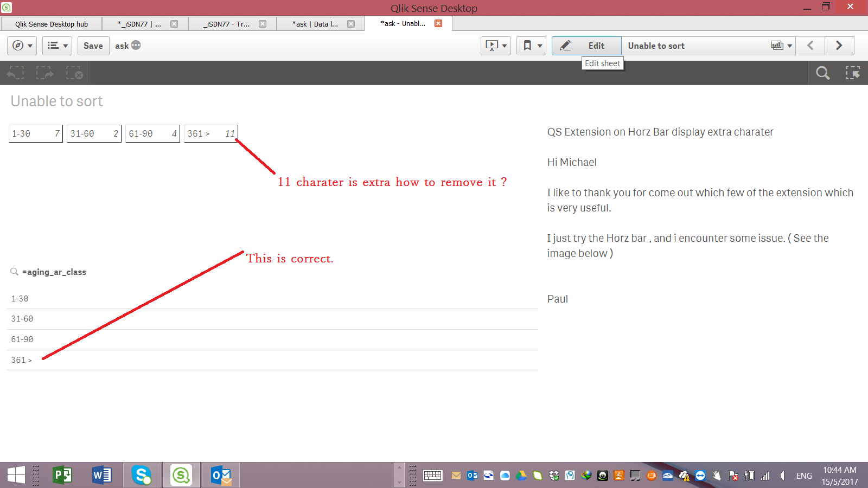
Task: Select the *ask - Unabl... tab
Action: pos(403,23)
